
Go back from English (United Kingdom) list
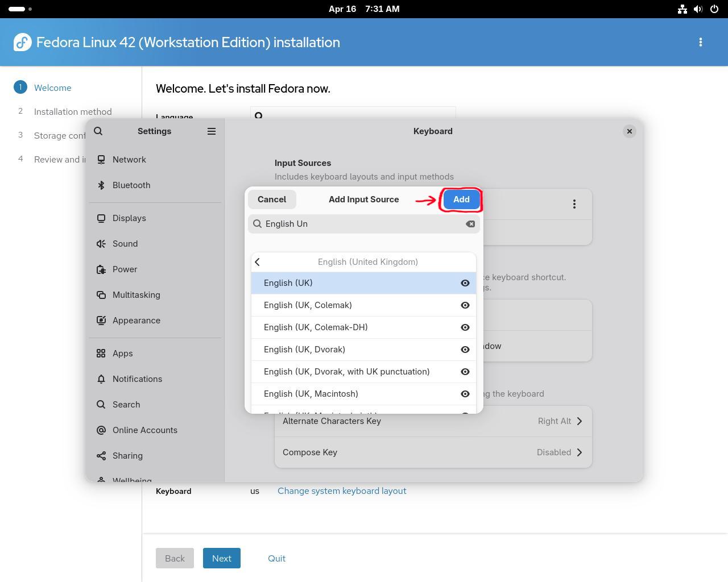point(258,262)
